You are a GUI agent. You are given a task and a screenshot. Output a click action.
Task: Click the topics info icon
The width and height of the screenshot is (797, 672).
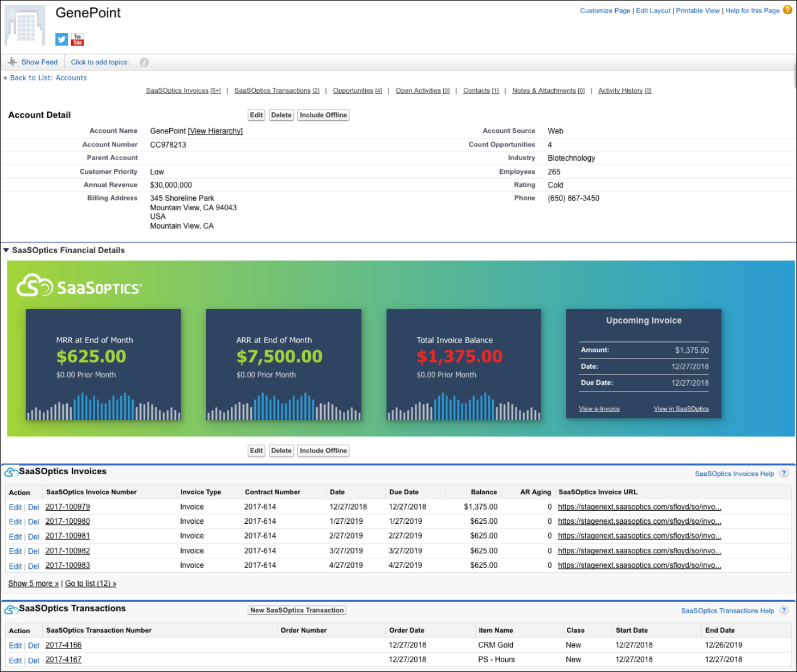144,62
